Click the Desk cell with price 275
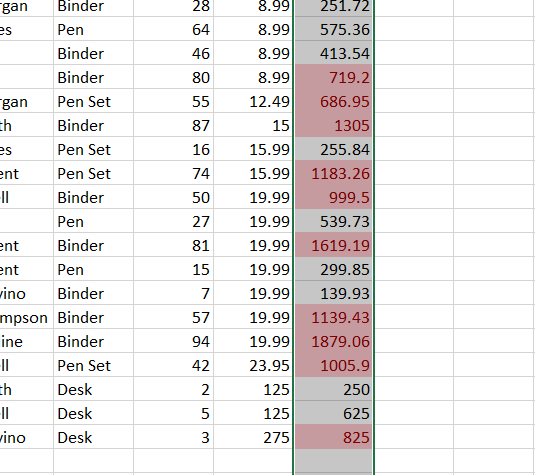This screenshot has width=535, height=475. click(93, 437)
